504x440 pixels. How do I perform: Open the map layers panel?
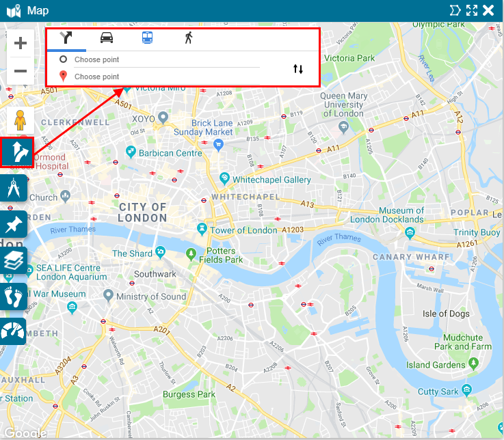point(14,260)
